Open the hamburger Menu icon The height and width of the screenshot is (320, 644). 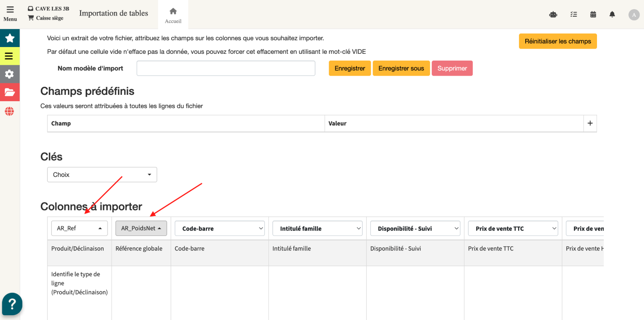pos(10,13)
